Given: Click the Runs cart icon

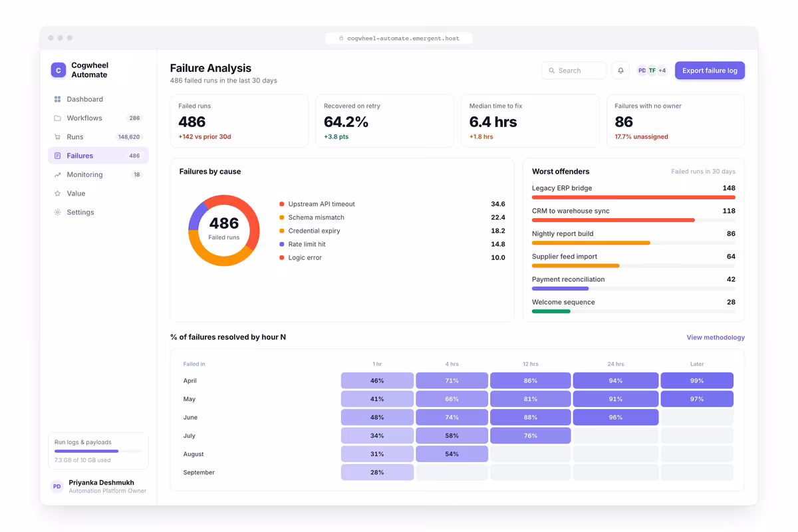Looking at the screenshot, I should click(x=57, y=137).
